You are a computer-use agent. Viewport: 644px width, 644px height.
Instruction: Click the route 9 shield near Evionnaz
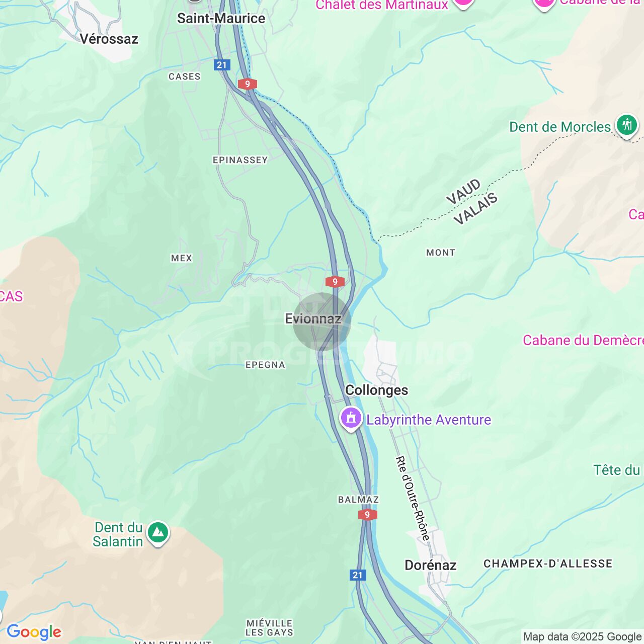[335, 282]
